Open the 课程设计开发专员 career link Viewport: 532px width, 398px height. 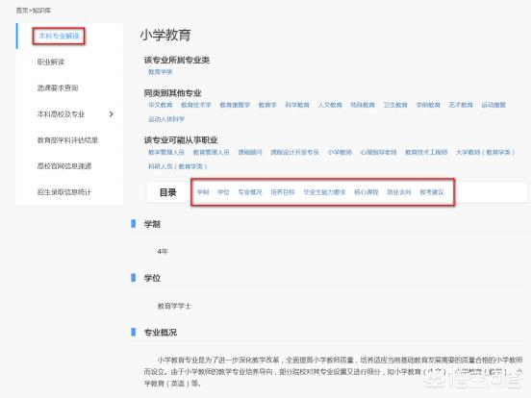coord(294,152)
